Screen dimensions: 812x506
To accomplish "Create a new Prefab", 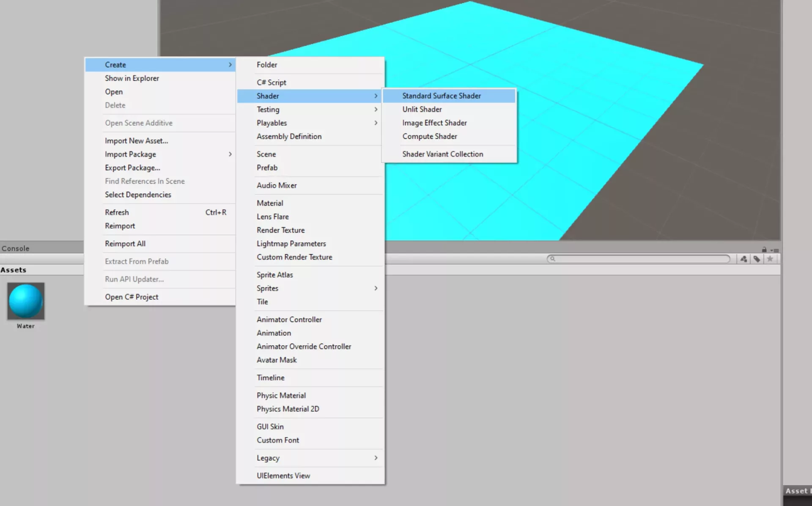I will pyautogui.click(x=310, y=168).
